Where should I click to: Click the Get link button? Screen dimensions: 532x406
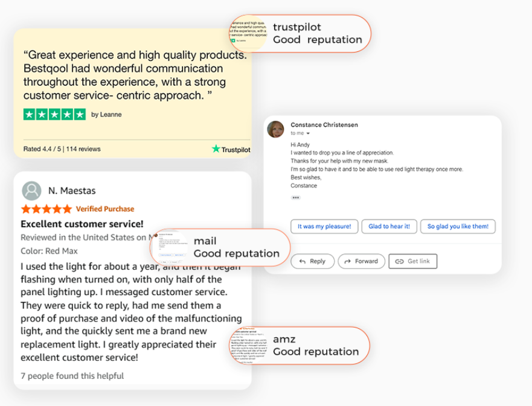point(413,261)
